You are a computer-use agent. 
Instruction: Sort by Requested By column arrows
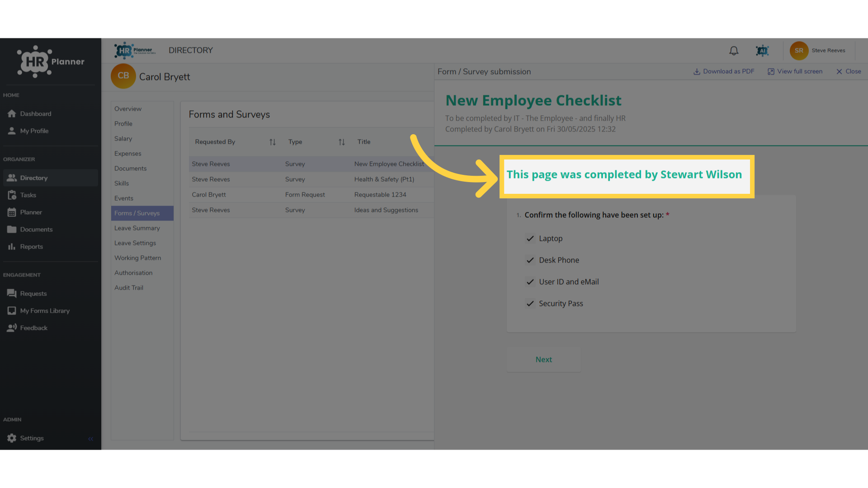(273, 142)
